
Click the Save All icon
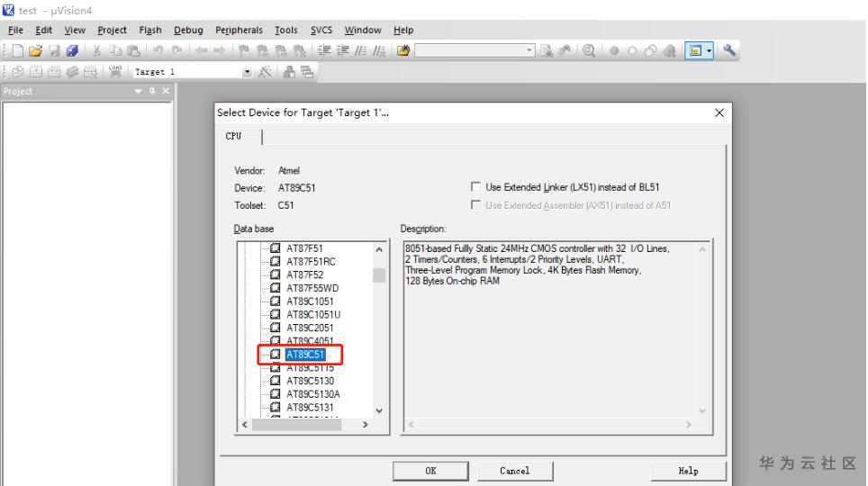tap(72, 51)
